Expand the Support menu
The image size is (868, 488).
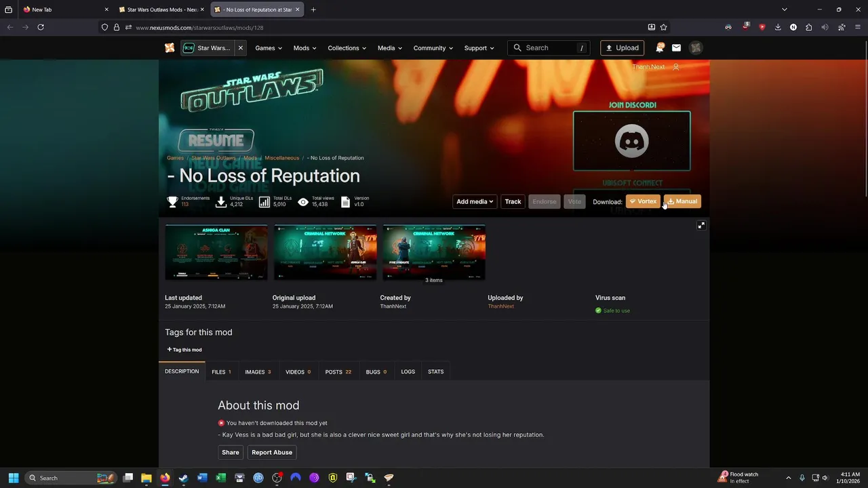tap(479, 48)
